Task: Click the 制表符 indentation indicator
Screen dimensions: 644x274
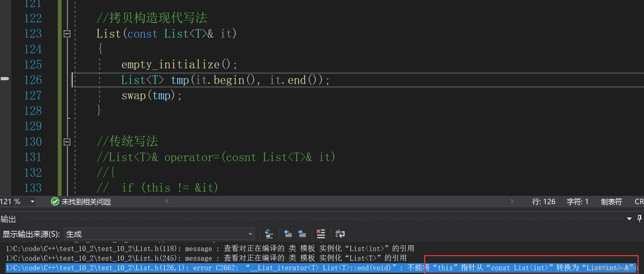Action: point(612,202)
